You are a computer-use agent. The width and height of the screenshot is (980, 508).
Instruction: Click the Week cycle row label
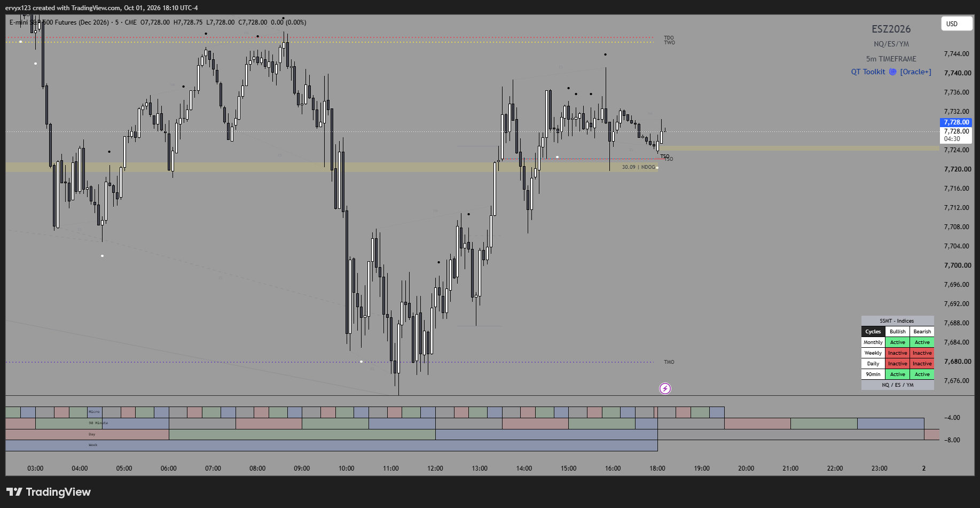93,445
